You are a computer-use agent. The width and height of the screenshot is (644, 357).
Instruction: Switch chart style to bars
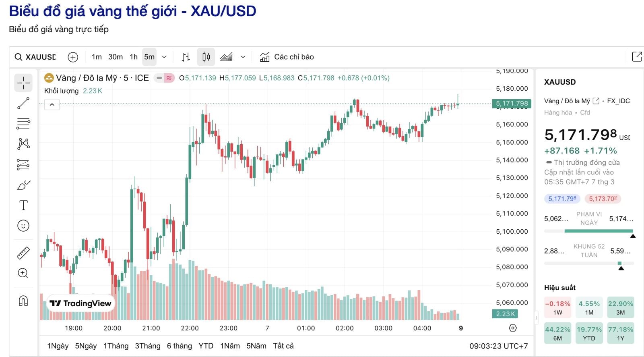click(186, 57)
